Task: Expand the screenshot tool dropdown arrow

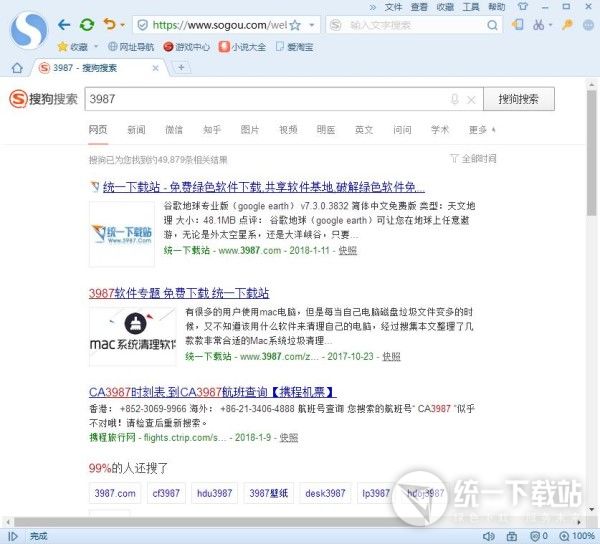Action: coord(551,25)
